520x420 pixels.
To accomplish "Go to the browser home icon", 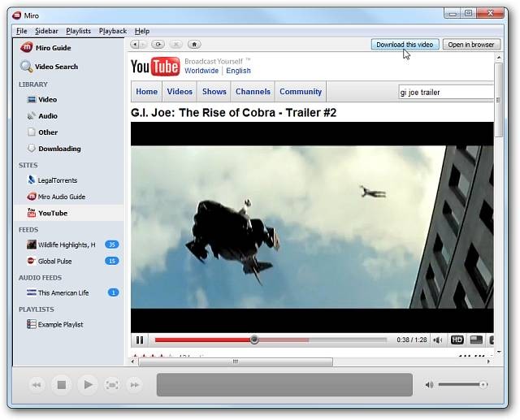I will 194,44.
